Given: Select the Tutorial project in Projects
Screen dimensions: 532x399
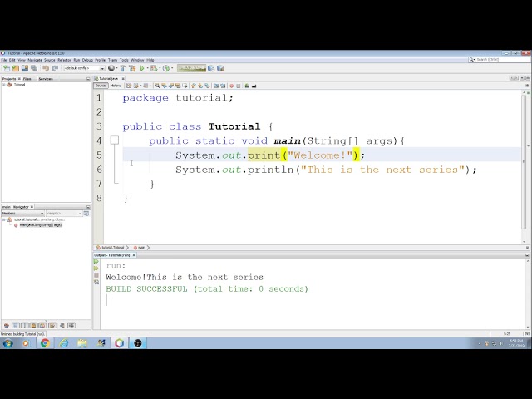Looking at the screenshot, I should (19, 85).
